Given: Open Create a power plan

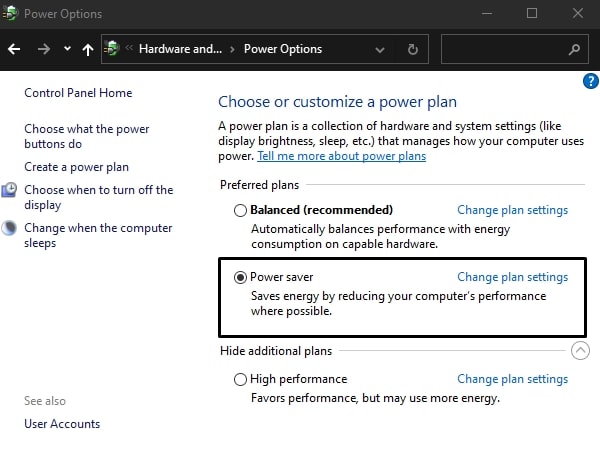Looking at the screenshot, I should pyautogui.click(x=76, y=167).
